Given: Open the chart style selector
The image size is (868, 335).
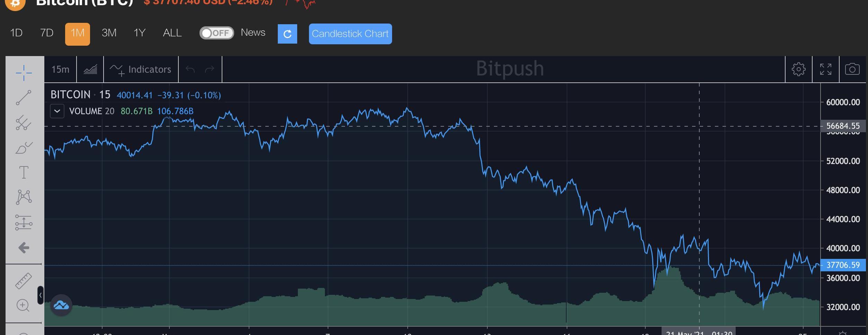Looking at the screenshot, I should 90,69.
